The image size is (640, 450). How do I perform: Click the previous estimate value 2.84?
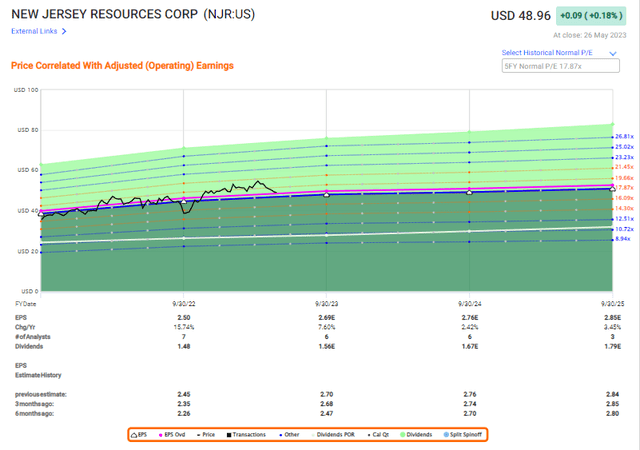pyautogui.click(x=612, y=394)
